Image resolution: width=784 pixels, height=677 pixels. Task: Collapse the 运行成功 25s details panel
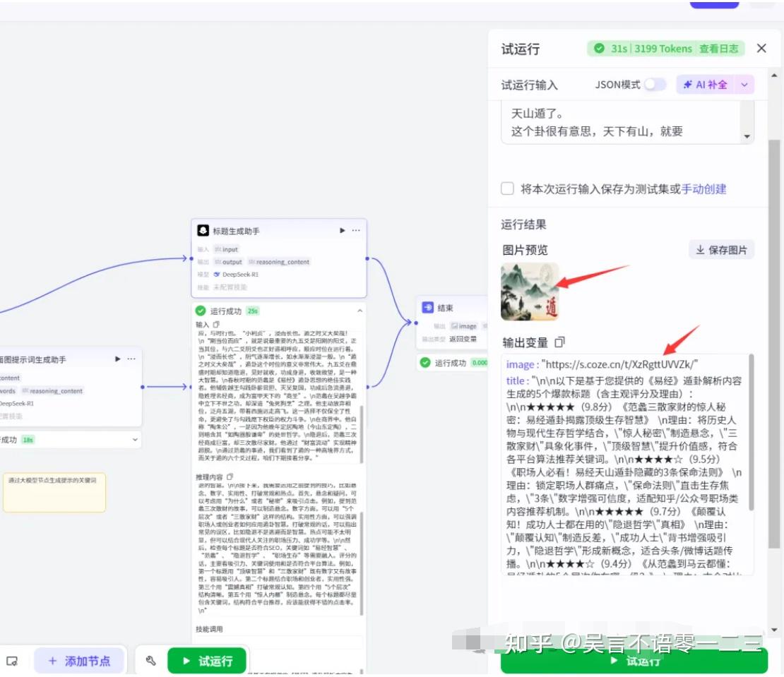pos(360,309)
